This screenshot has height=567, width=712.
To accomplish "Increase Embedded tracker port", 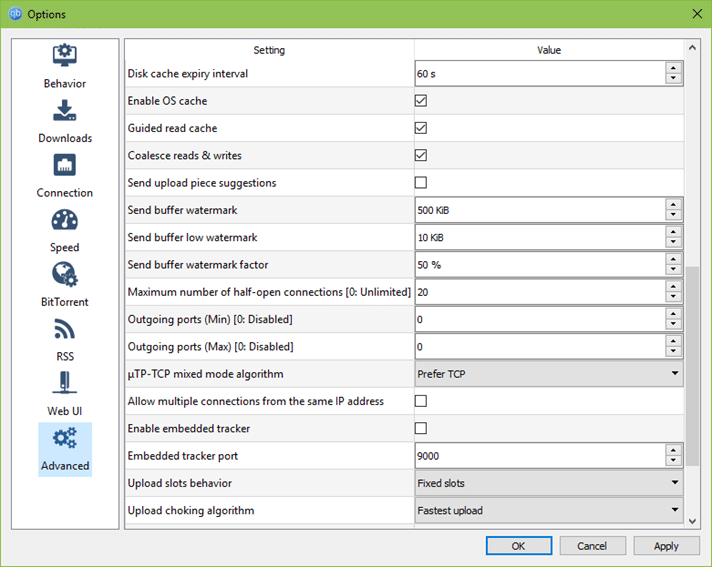I will click(673, 450).
